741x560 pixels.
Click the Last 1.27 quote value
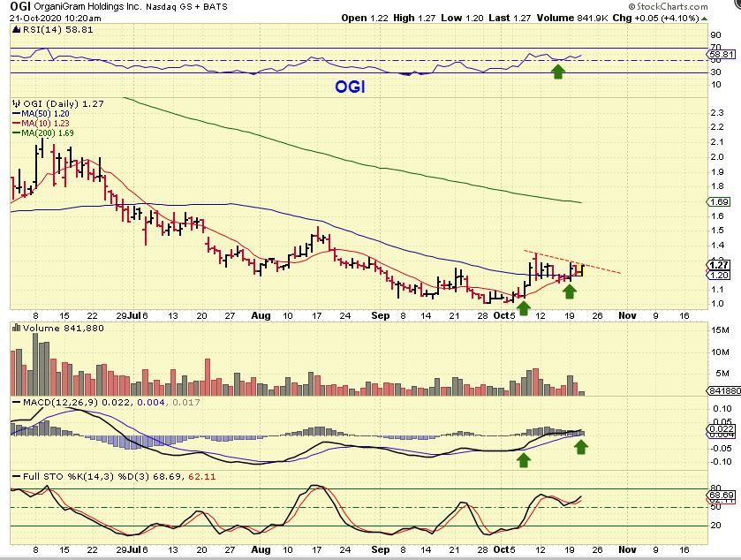[x=510, y=18]
